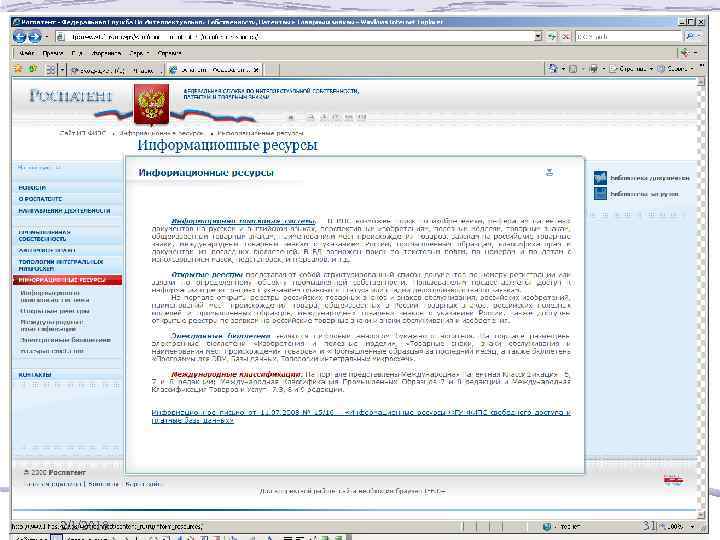720x540 pixels.
Task: Click the print-page icon beside the heading
Action: point(549,173)
